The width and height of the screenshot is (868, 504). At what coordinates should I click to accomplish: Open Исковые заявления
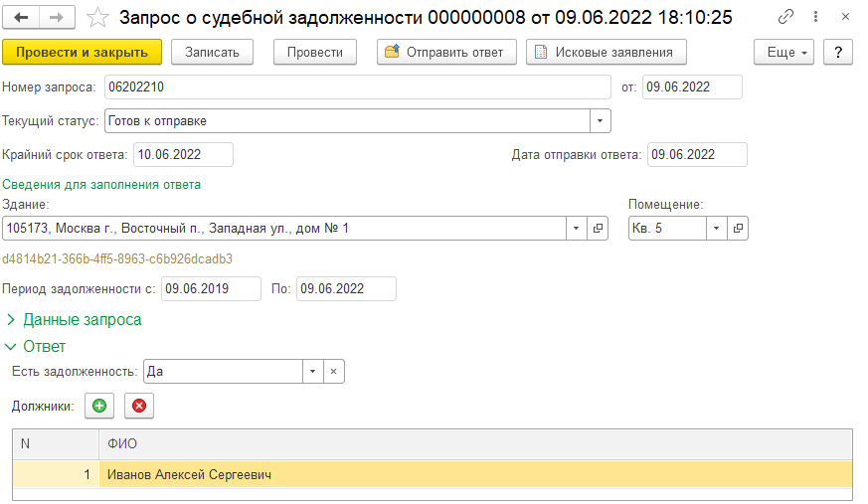pyautogui.click(x=605, y=53)
